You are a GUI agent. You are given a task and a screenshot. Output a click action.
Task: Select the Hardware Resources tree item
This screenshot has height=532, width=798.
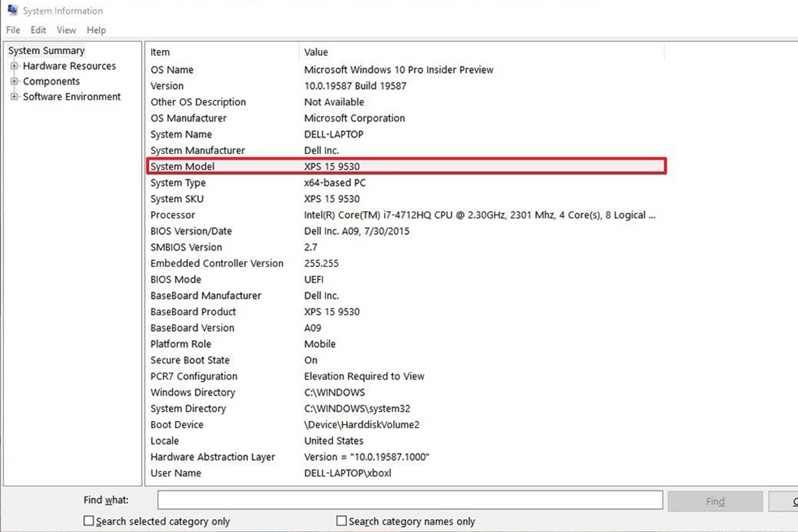69,66
